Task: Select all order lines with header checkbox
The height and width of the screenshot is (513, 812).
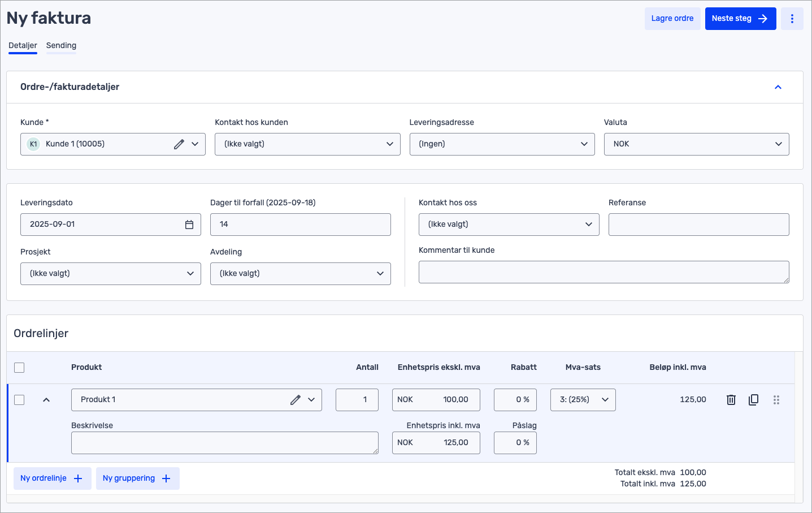Action: [x=19, y=368]
